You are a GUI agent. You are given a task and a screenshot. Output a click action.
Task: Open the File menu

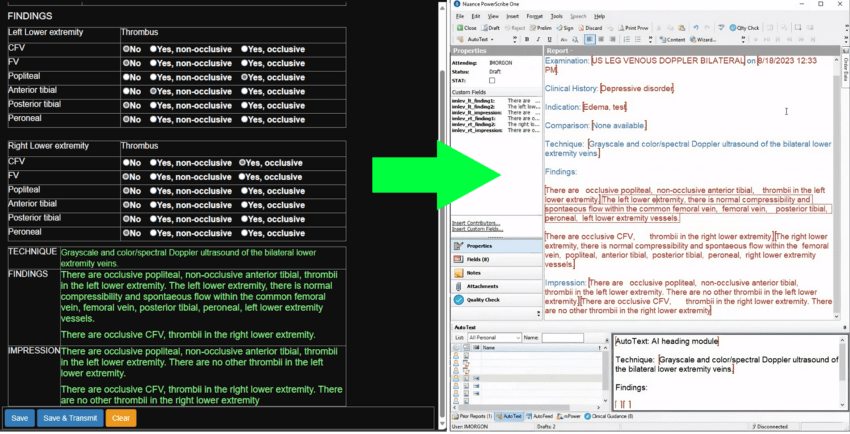(460, 16)
